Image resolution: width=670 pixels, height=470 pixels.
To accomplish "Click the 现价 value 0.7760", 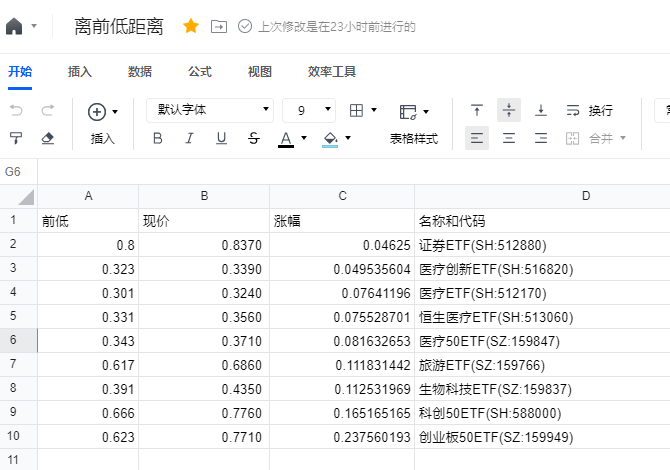I will coord(204,412).
